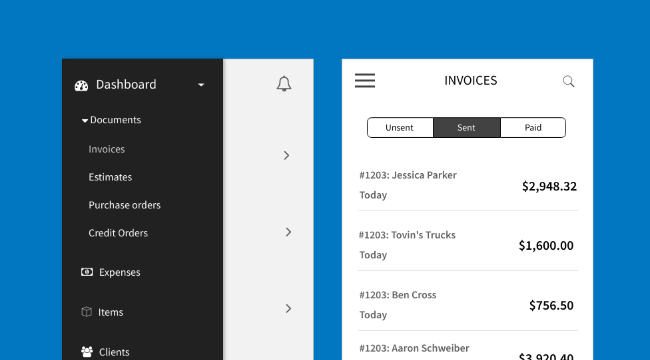650x360 pixels.
Task: Click the chevron beside the Invoices row
Action: tap(286, 155)
